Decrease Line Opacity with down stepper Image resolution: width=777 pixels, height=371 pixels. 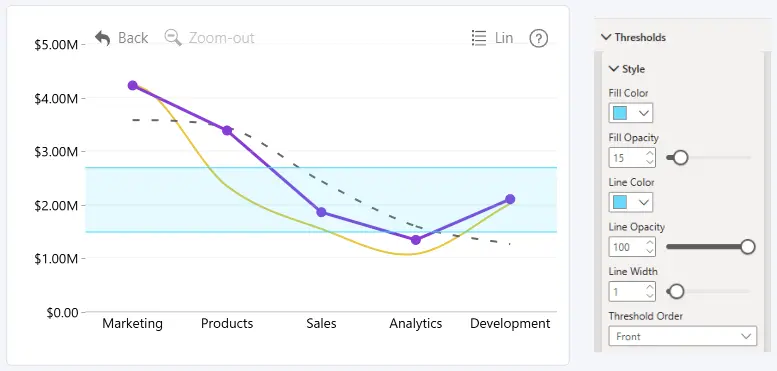click(650, 251)
